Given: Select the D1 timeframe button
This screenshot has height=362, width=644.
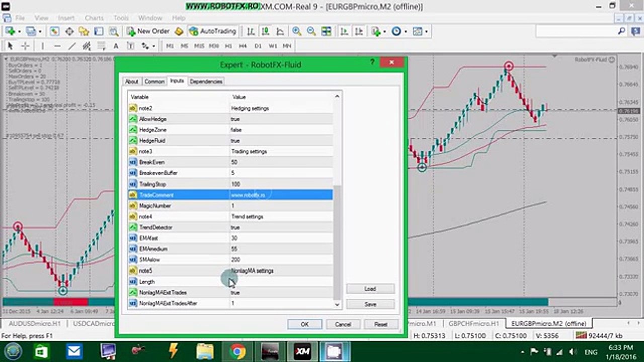Looking at the screenshot, I should [x=258, y=46].
